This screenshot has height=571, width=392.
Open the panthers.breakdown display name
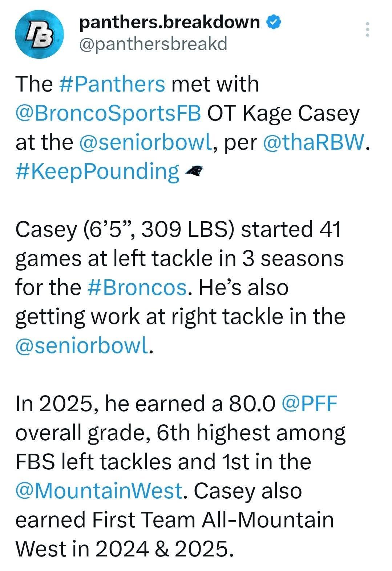coord(169,23)
